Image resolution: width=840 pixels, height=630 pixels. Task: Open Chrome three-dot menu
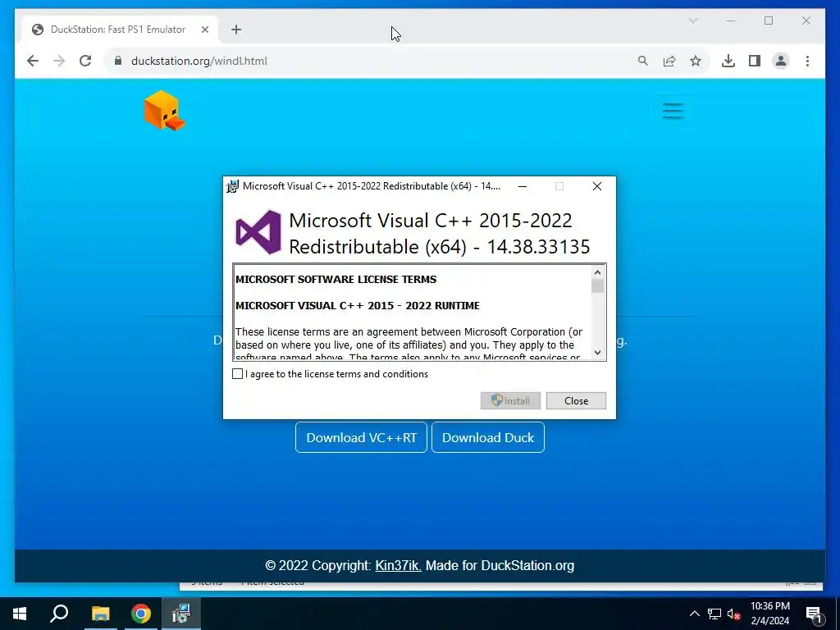pos(807,61)
